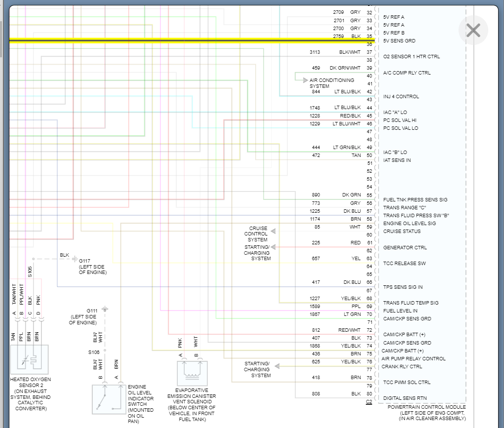Screen dimensions: 504x428
Task: Click the AIR CONDITIONING SYSTEM reference text
Action: tap(332, 83)
